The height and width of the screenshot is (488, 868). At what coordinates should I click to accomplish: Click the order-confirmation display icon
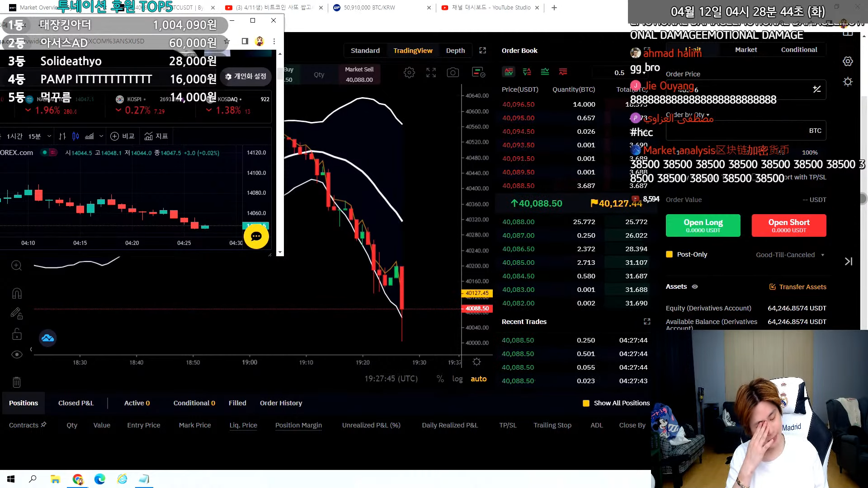[x=478, y=72]
